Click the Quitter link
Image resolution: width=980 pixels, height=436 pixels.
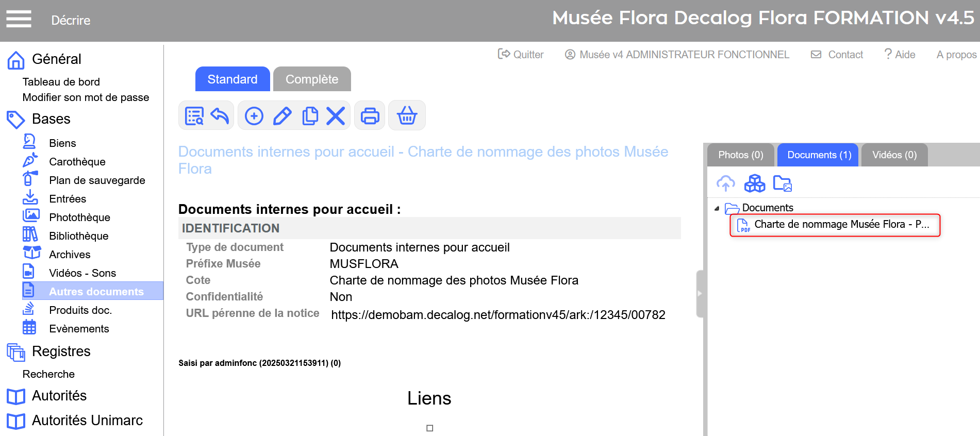[521, 55]
